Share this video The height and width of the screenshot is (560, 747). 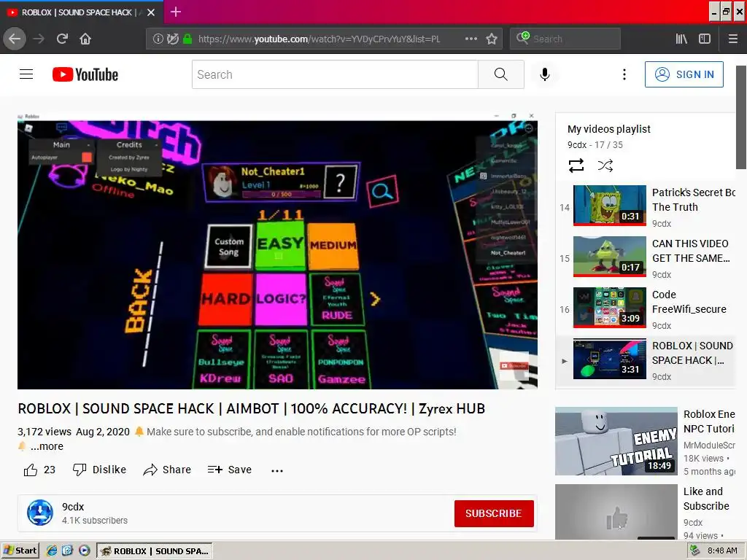(x=167, y=470)
